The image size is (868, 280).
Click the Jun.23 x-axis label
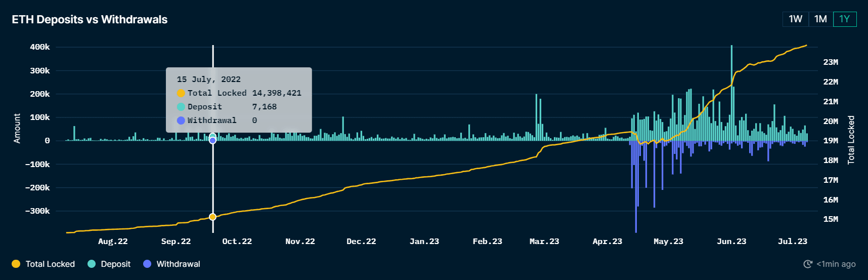pyautogui.click(x=731, y=242)
